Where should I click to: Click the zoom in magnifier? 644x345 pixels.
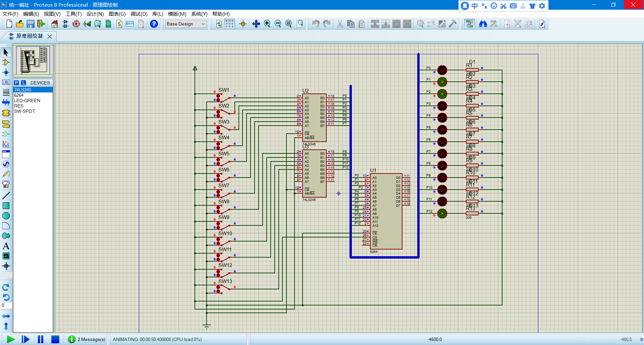click(267, 24)
